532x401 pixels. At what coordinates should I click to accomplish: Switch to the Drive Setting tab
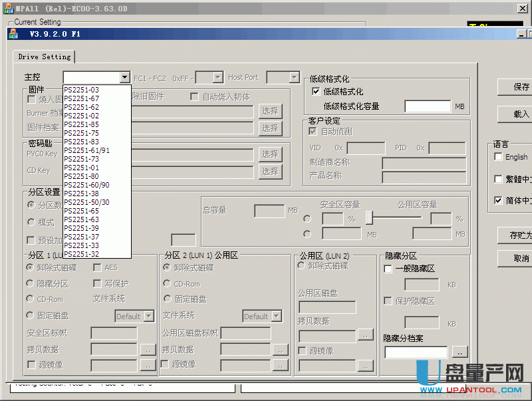pyautogui.click(x=44, y=57)
